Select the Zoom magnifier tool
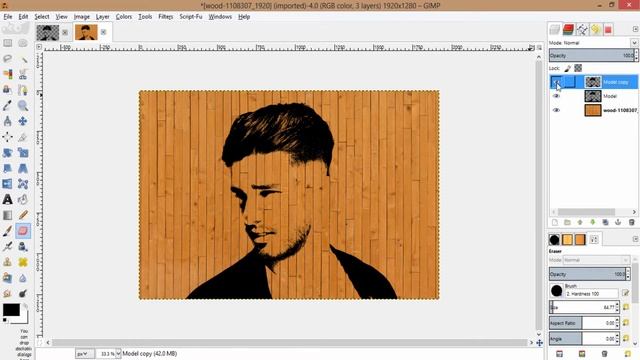 (x=23, y=106)
